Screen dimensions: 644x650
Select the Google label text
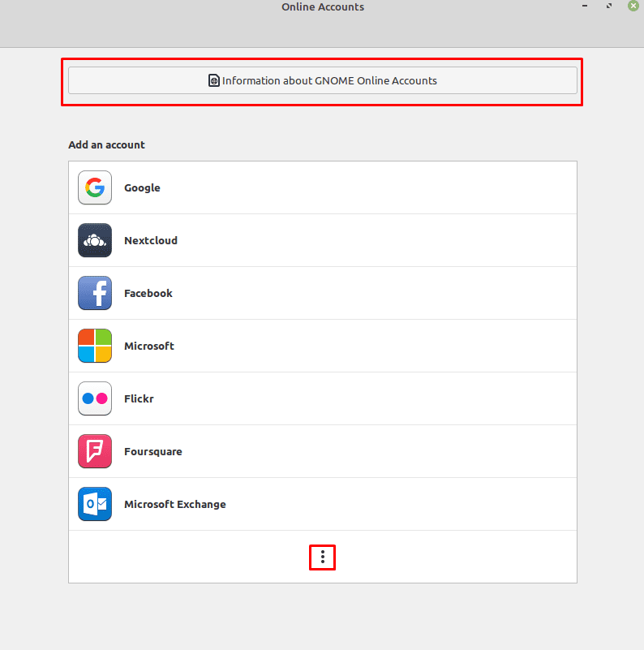(x=142, y=187)
